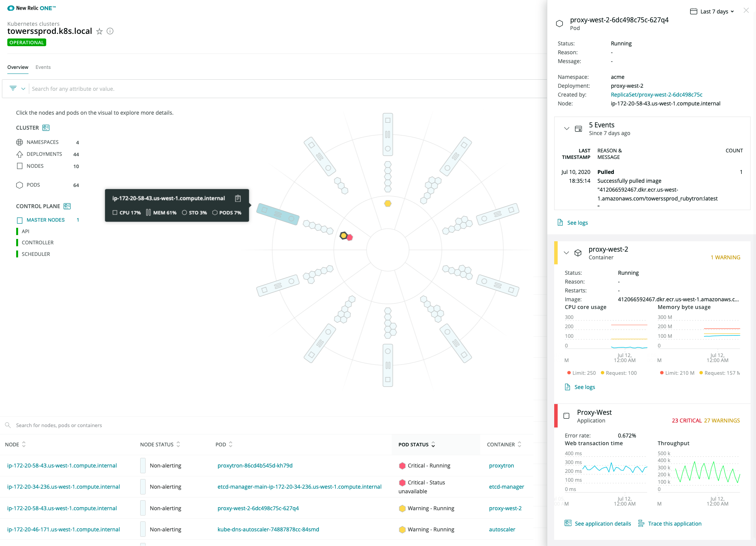Click the CONTROL PLANE details card icon
This screenshot has height=546, width=756.
[67, 206]
